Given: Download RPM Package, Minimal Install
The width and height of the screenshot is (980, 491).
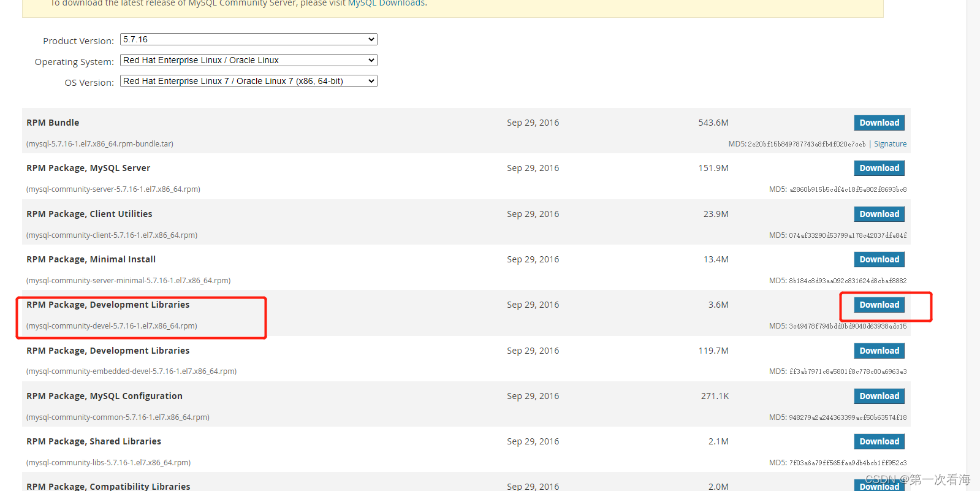Looking at the screenshot, I should [x=879, y=259].
